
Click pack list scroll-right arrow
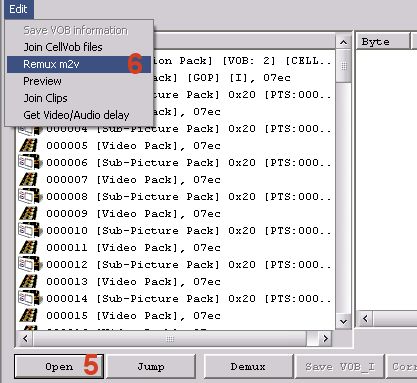click(x=325, y=339)
